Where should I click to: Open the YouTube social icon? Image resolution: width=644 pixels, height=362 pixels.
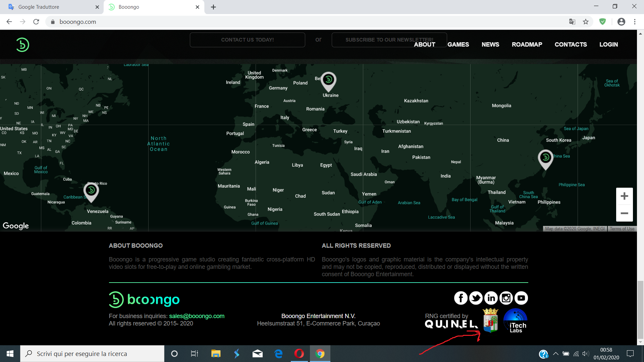point(521,298)
